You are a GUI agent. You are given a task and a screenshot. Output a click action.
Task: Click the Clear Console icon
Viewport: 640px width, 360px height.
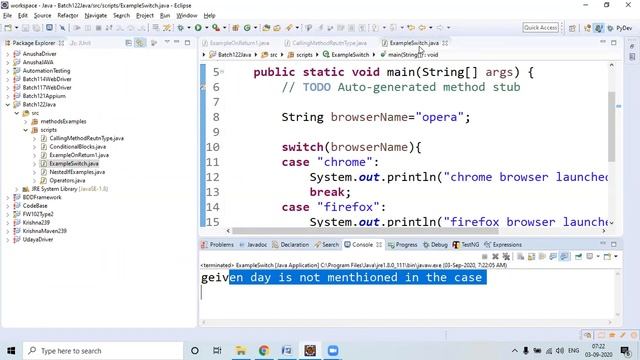click(x=520, y=256)
